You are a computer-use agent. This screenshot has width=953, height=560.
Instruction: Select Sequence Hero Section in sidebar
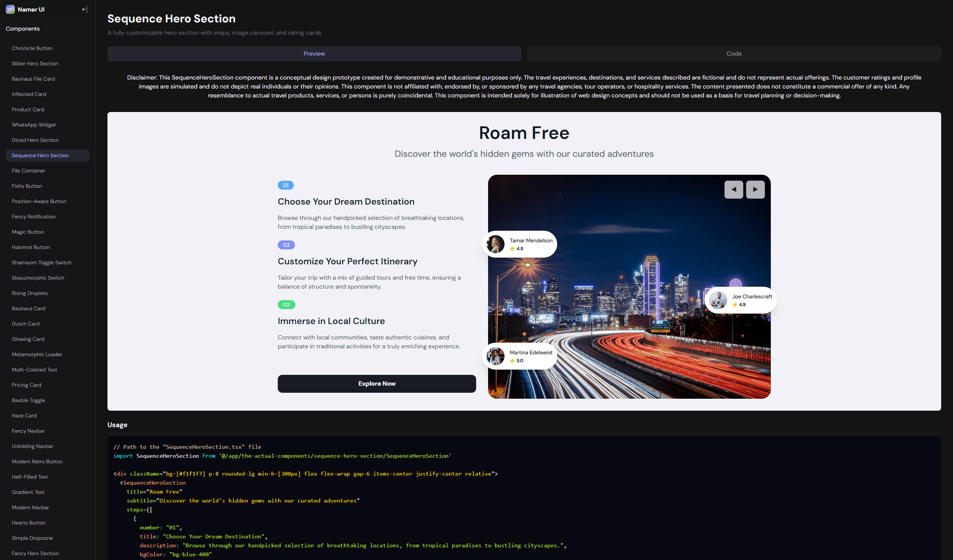tap(48, 156)
